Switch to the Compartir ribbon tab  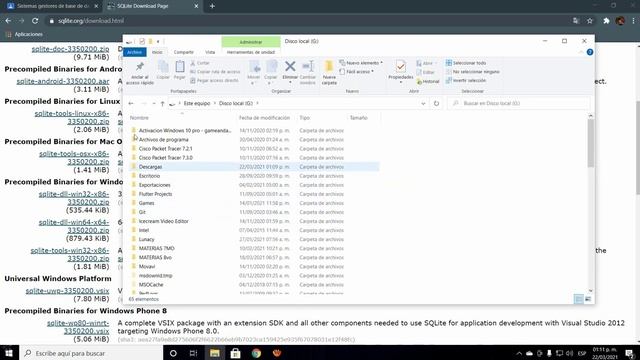(x=184, y=52)
